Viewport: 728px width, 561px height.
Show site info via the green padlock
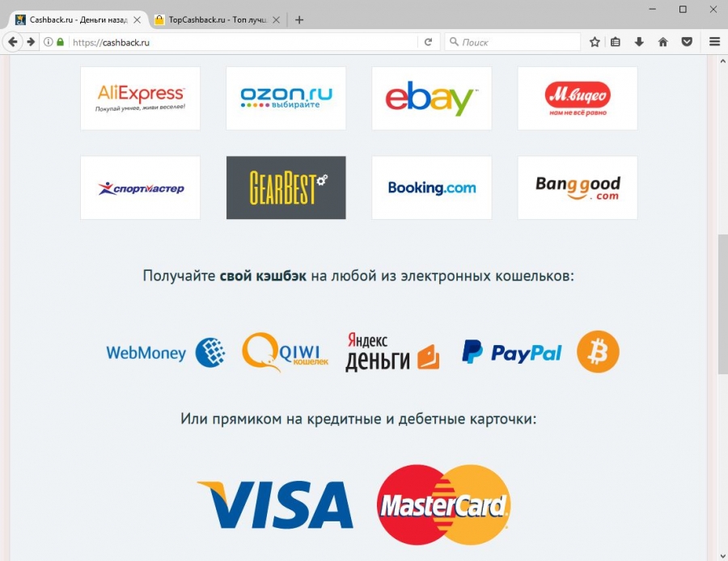(x=60, y=42)
